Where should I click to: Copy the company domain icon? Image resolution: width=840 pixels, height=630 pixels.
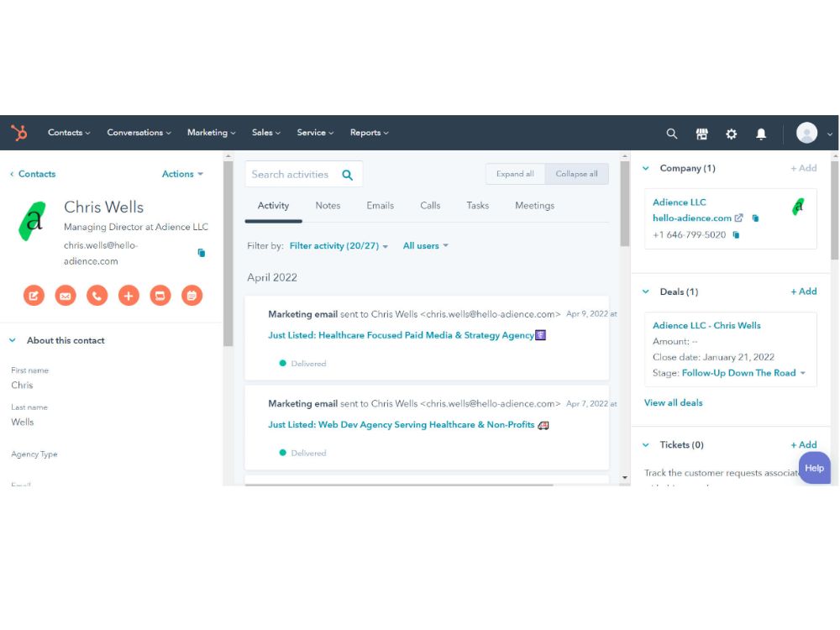(x=755, y=218)
